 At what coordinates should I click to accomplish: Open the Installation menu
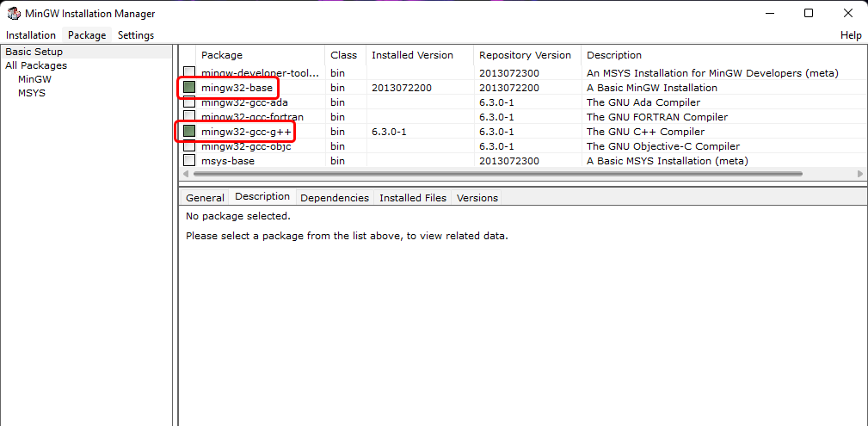(31, 35)
